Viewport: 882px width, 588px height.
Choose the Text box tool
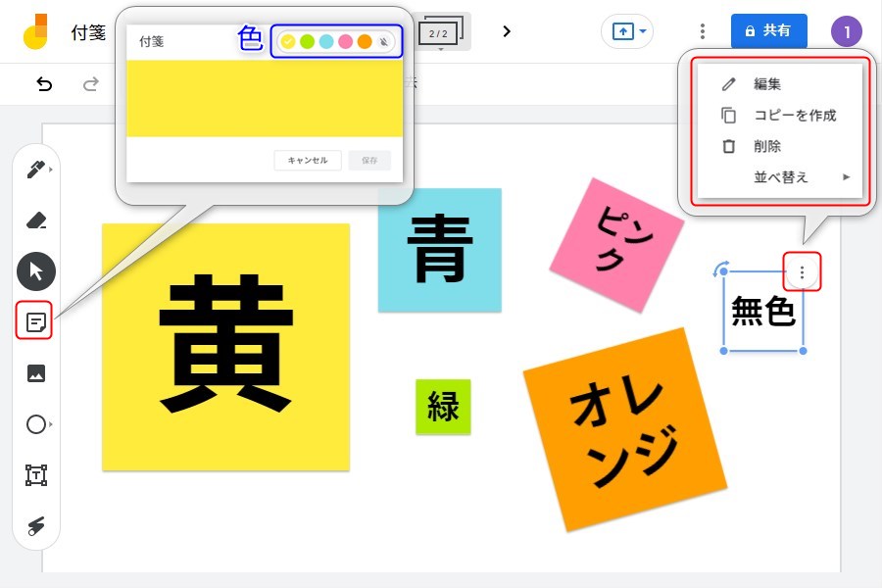coord(36,475)
